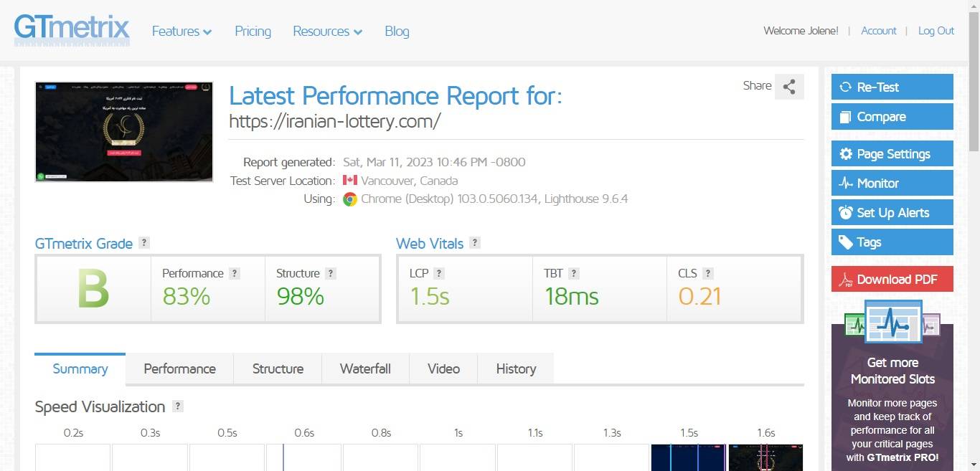Open the Performance score help icon
The image size is (980, 471).
coord(235,273)
